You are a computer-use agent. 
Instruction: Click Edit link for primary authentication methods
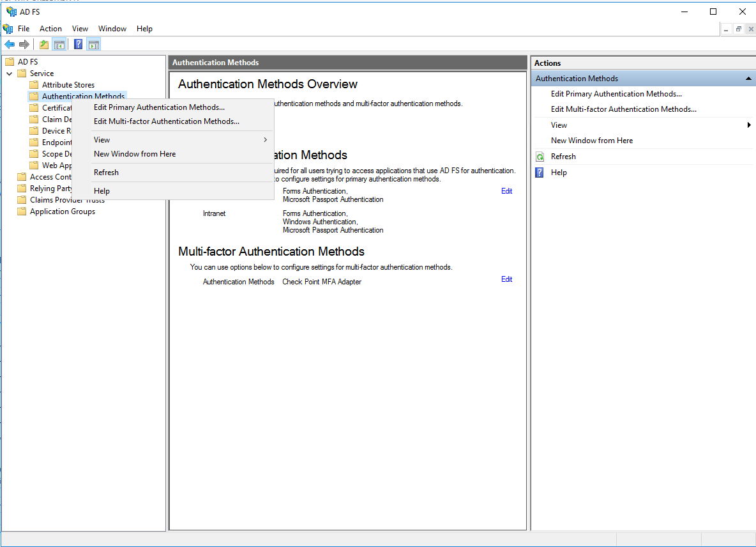[506, 191]
